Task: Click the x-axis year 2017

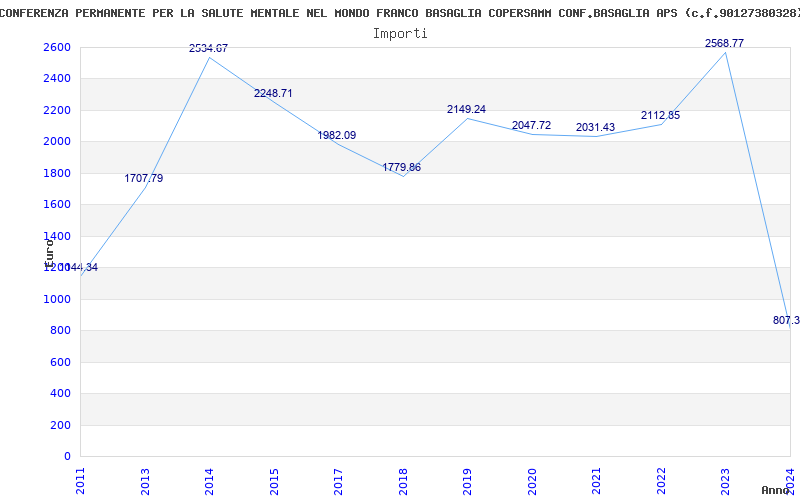Action: [338, 481]
